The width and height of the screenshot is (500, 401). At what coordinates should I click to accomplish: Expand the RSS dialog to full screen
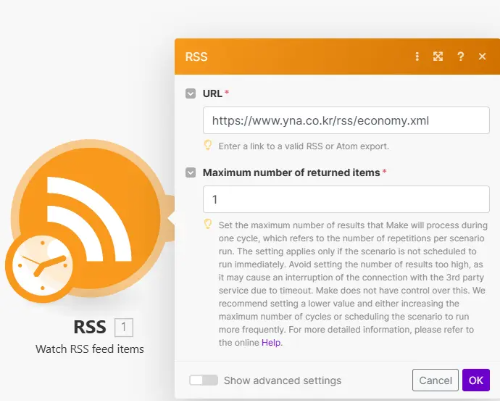[438, 56]
